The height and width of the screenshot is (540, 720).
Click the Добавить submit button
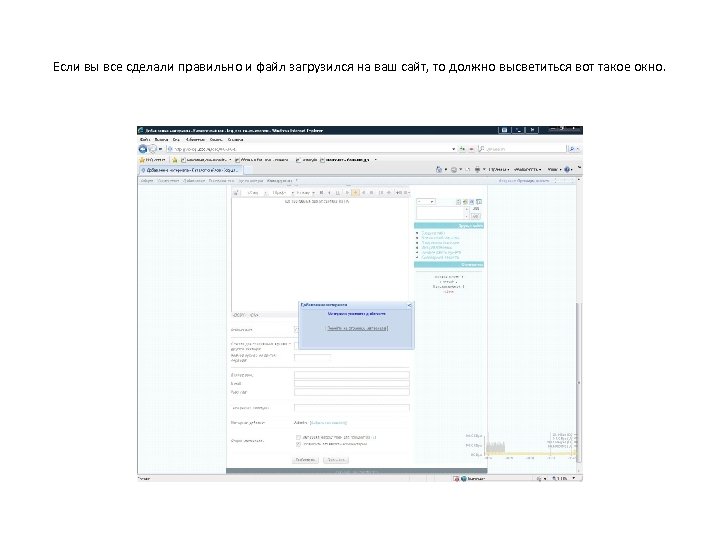[x=305, y=460]
